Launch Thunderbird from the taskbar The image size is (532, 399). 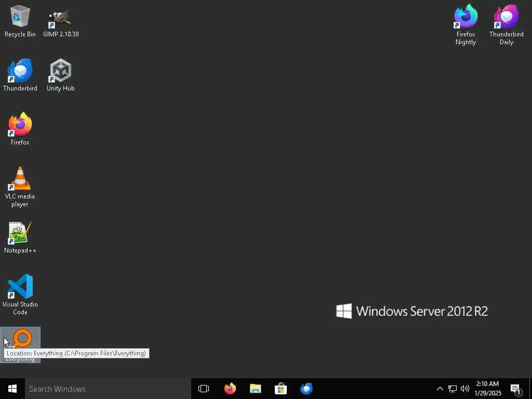(307, 389)
